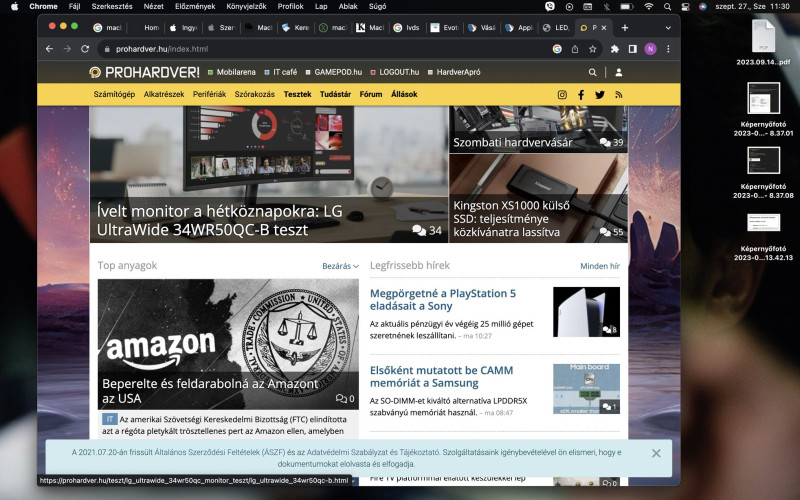Open the Számítógép menu
Image resolution: width=800 pixels, height=500 pixels.
tap(114, 94)
